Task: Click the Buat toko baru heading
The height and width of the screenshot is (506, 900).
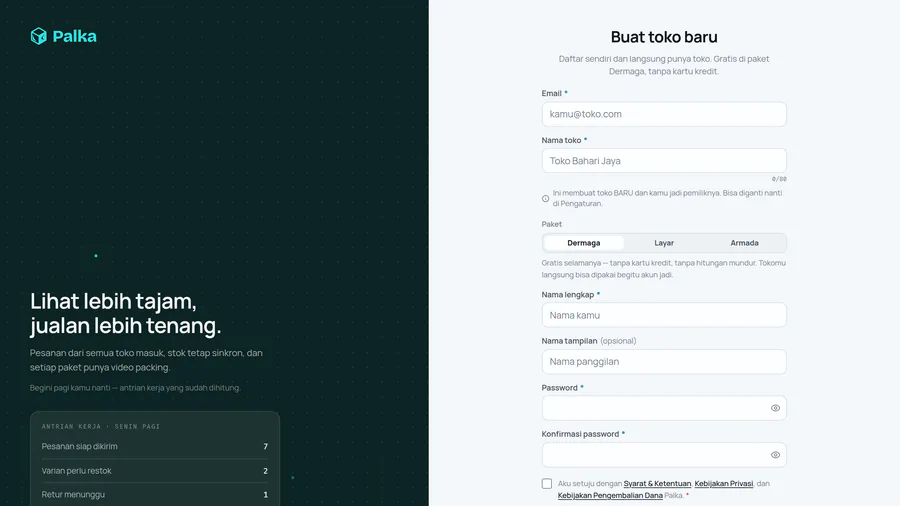Action: (x=664, y=37)
